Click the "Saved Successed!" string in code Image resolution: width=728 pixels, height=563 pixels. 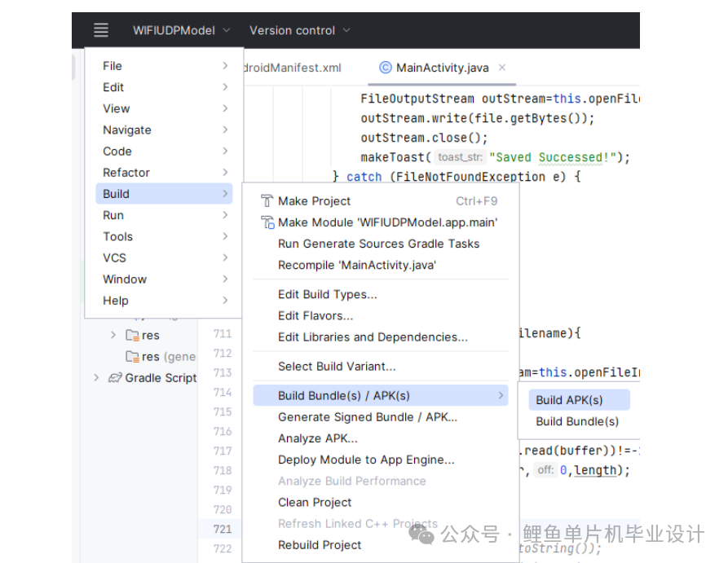coord(553,157)
